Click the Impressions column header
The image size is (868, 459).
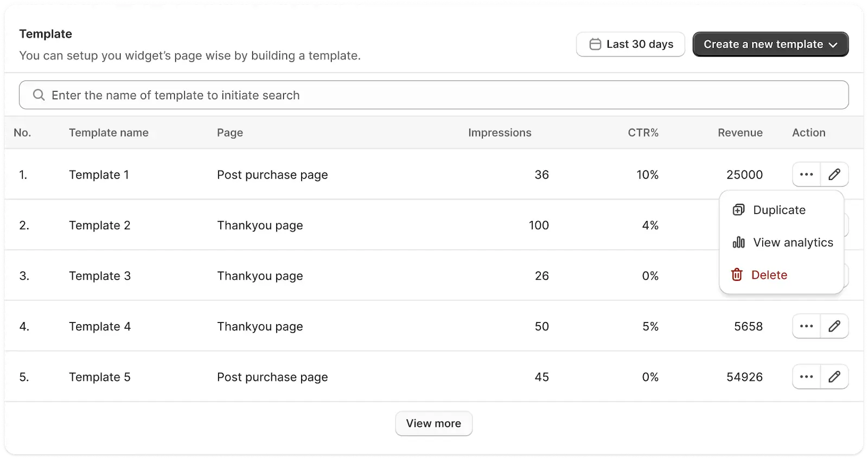(500, 133)
